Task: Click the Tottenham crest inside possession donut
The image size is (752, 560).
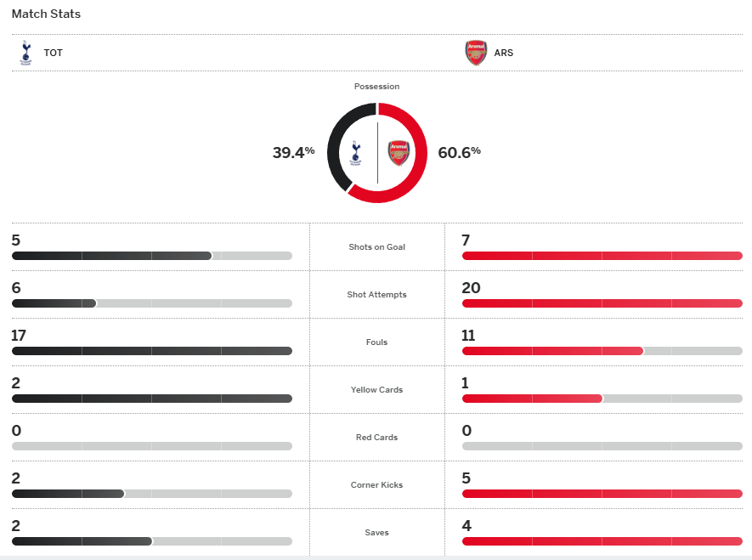Action: pos(357,153)
